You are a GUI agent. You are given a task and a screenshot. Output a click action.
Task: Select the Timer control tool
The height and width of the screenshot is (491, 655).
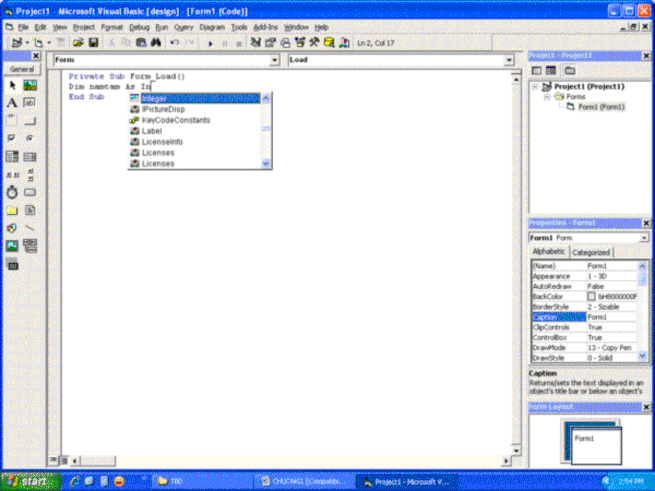[x=12, y=191]
